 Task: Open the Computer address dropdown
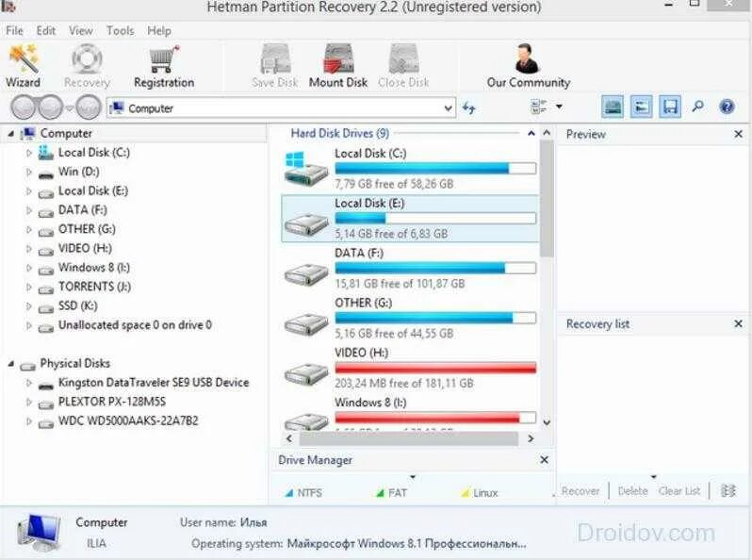point(448,108)
